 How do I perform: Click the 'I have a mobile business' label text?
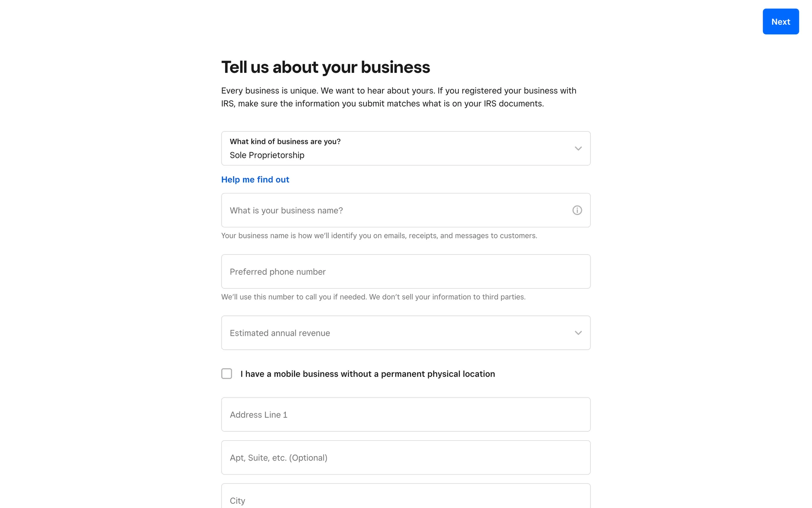point(368,374)
